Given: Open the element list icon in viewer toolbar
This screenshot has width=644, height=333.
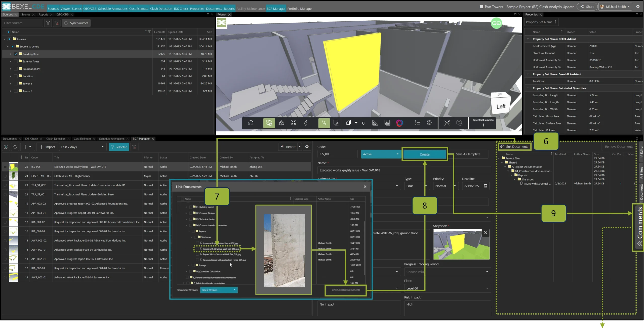Looking at the screenshot, I should click(x=418, y=123).
